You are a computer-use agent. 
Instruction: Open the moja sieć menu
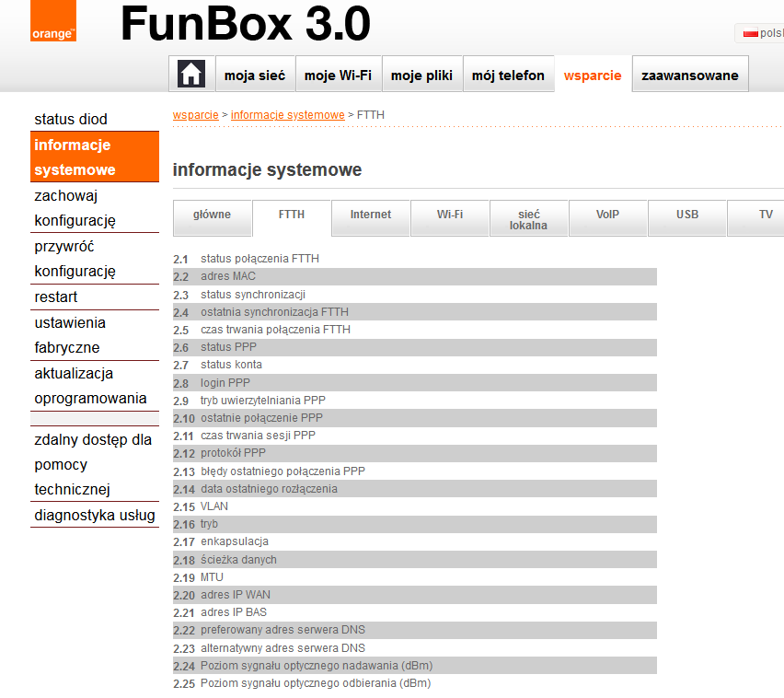point(255,76)
